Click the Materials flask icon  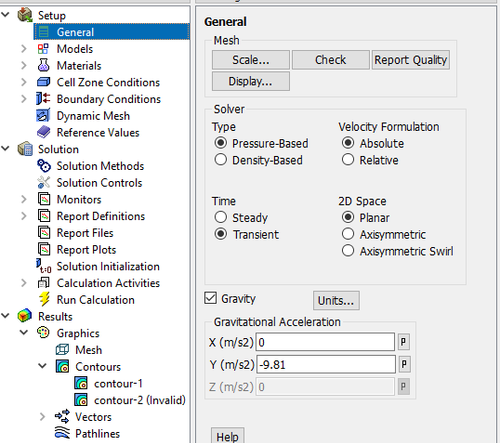click(x=43, y=65)
